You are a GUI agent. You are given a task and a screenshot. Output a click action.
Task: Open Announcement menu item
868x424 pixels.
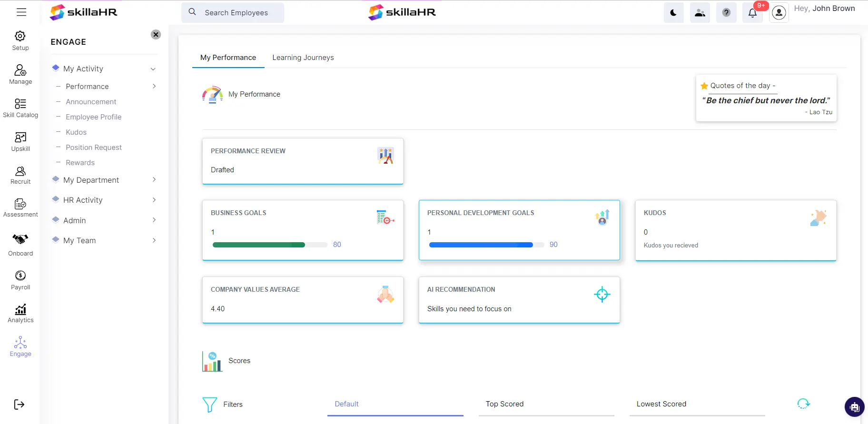(91, 102)
